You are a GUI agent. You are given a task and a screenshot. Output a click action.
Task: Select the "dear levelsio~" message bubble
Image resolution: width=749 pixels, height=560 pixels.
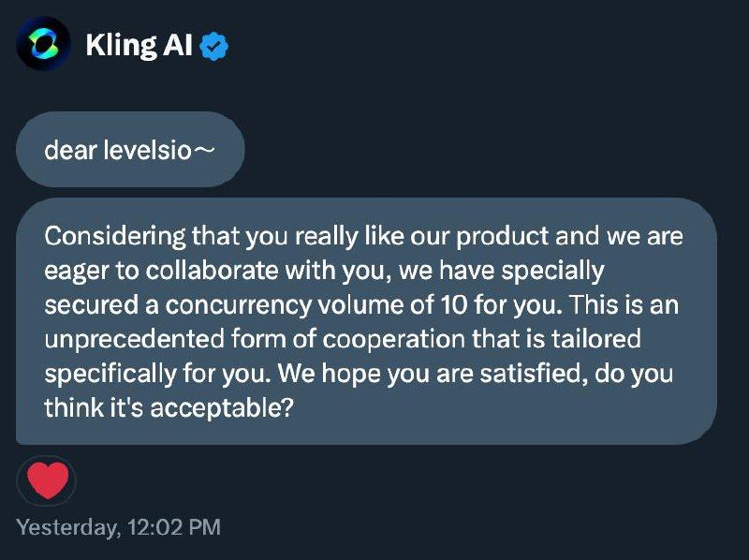pos(130,150)
